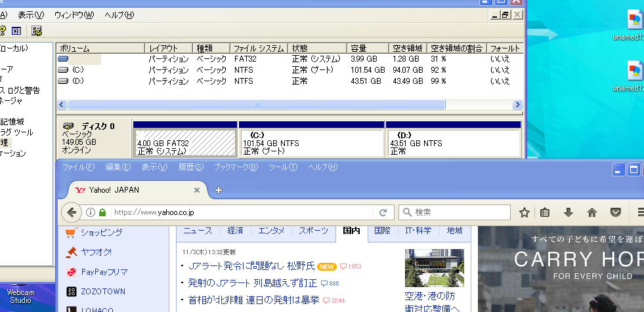This screenshot has height=312, width=644.
Task: Click the ディスク 0 disk icon
Action: (x=68, y=126)
